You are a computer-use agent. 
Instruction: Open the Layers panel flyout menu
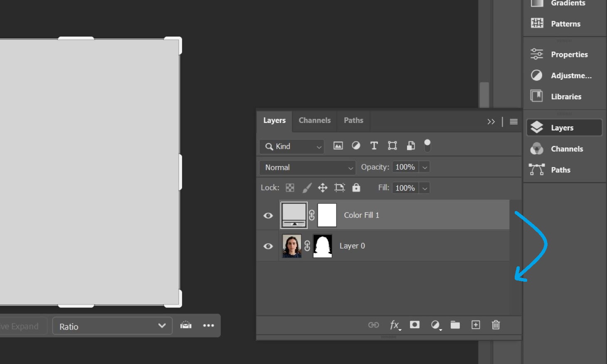tap(513, 121)
